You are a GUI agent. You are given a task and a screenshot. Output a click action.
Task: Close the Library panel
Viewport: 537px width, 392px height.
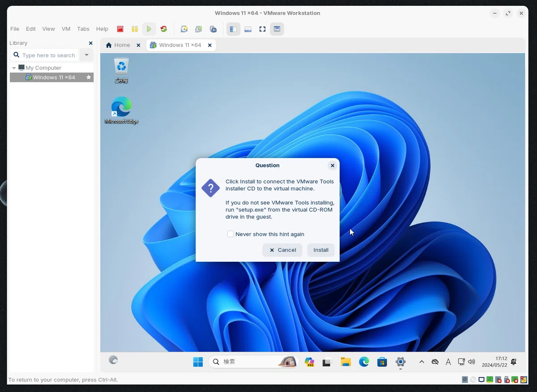pyautogui.click(x=91, y=43)
